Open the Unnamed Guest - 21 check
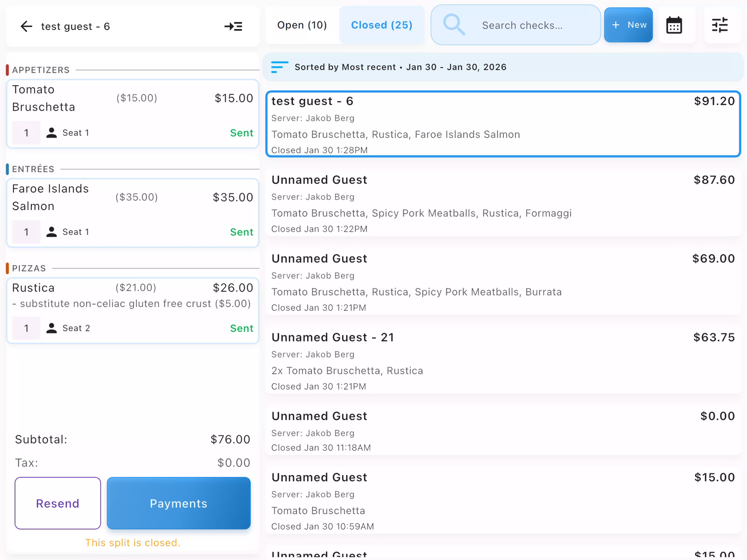This screenshot has width=747, height=560. (x=503, y=361)
